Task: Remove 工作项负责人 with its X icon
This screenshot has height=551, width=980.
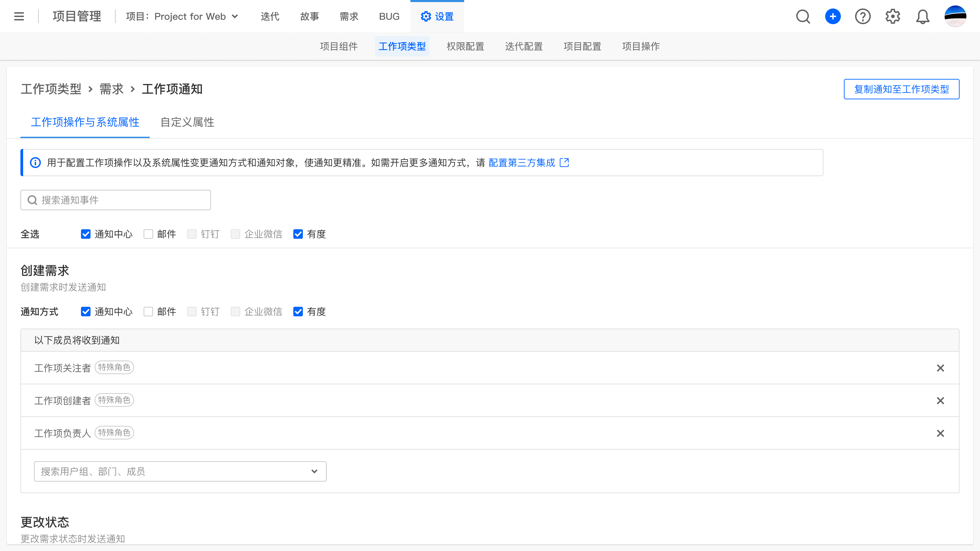Action: click(941, 433)
